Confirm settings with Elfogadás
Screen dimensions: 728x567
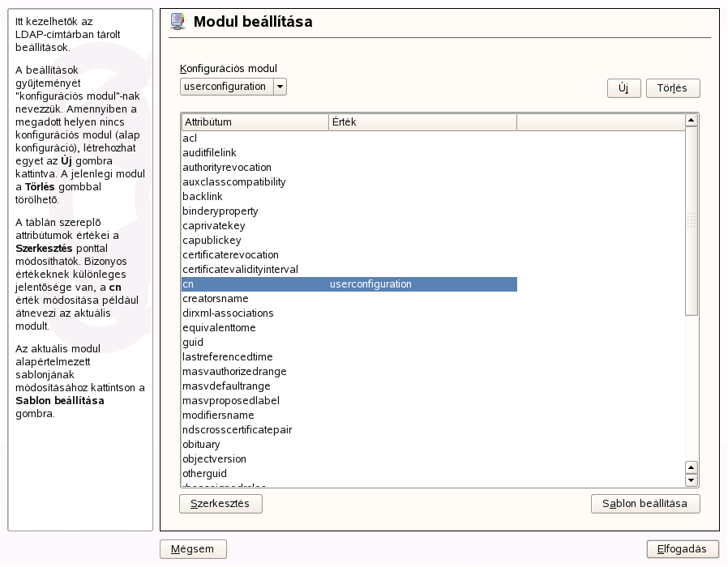(682, 548)
